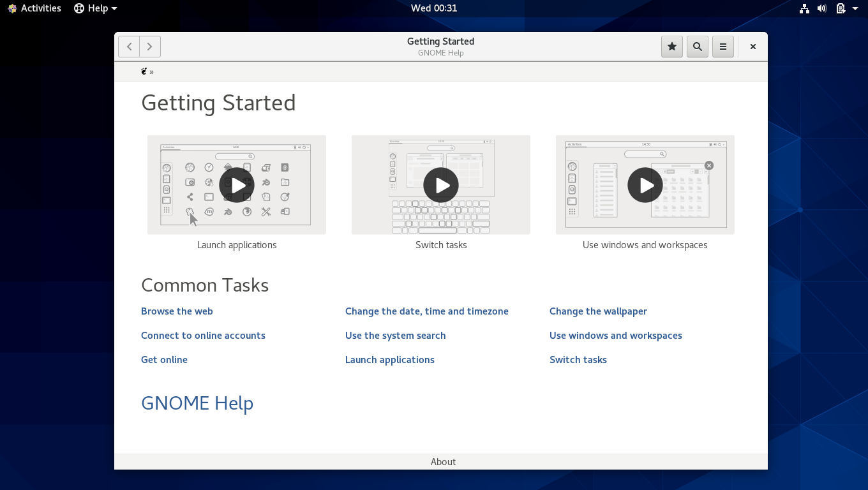Open Use windows and workspaces link in Common Tasks
868x490 pixels.
click(616, 336)
